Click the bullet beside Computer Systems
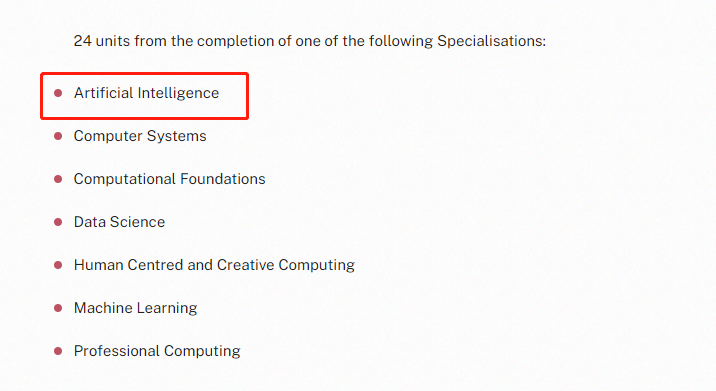716x391 pixels. click(x=58, y=136)
